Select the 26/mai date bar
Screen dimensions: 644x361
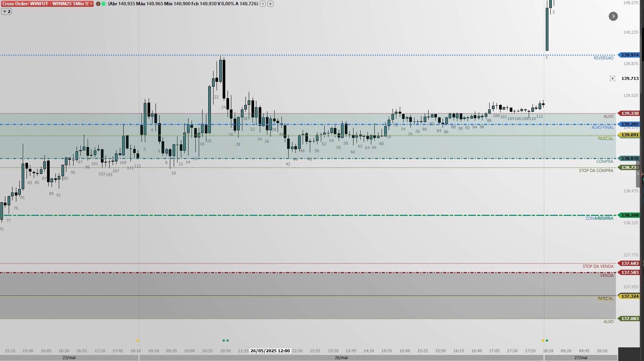341,358
